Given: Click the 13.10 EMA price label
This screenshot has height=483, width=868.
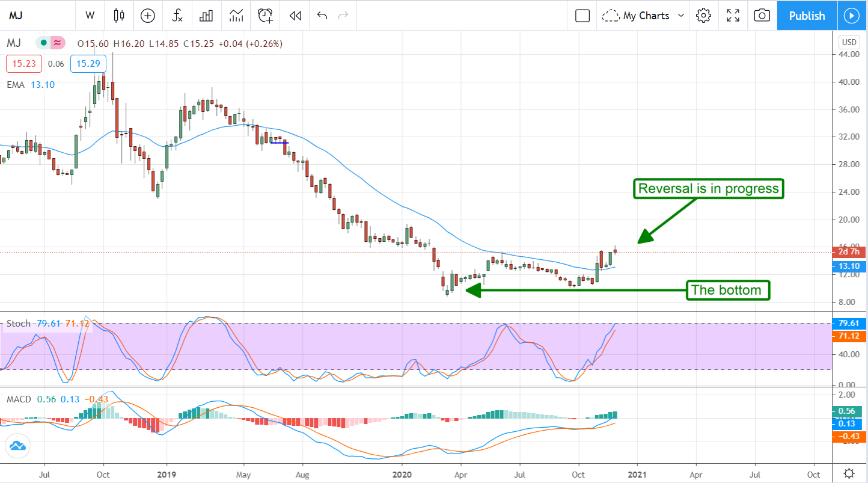Looking at the screenshot, I should 848,266.
